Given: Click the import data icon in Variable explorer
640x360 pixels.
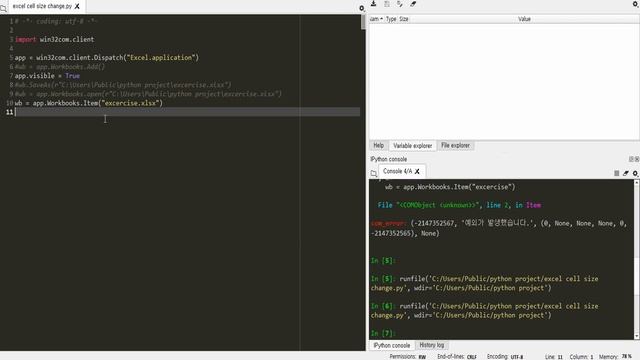Looking at the screenshot, I should pos(373,4).
